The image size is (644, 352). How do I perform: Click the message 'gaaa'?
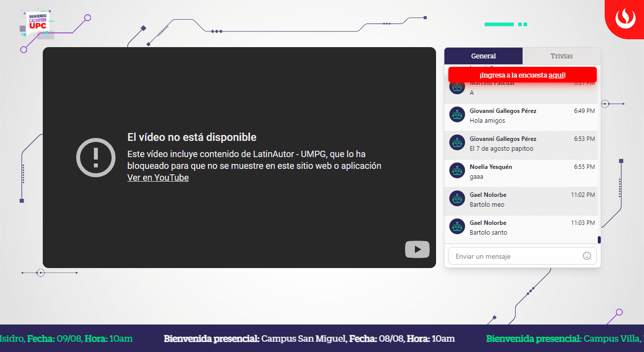click(x=476, y=177)
